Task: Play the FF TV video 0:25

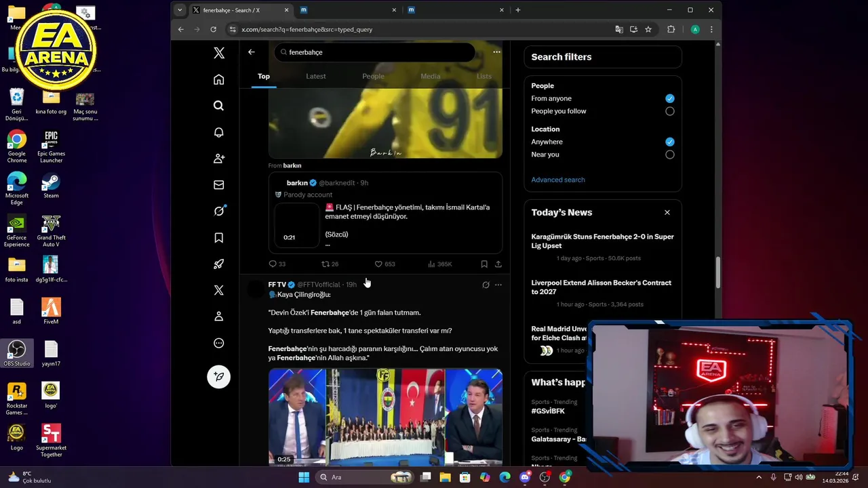Action: pos(385,417)
